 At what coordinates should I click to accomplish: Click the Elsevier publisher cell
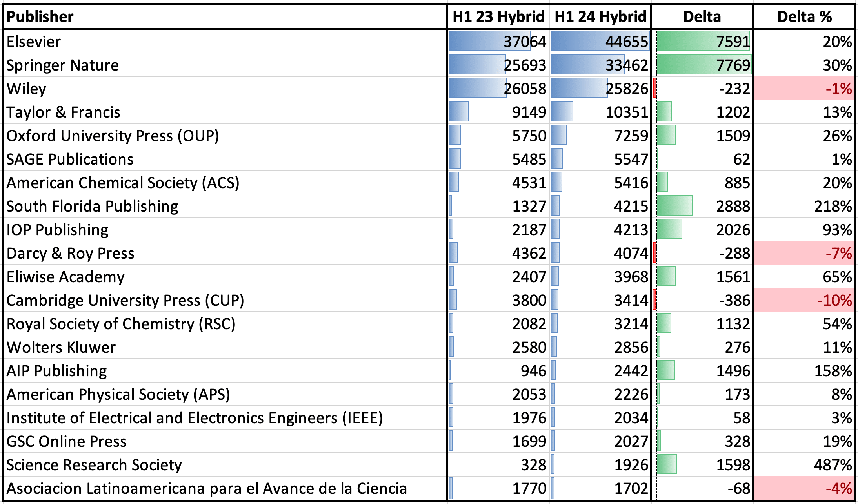click(x=225, y=41)
